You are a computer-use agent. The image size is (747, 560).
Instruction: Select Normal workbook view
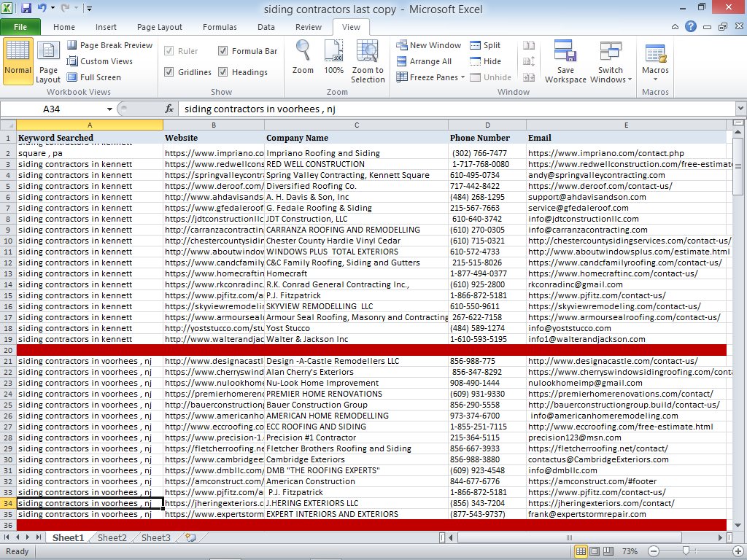click(18, 61)
